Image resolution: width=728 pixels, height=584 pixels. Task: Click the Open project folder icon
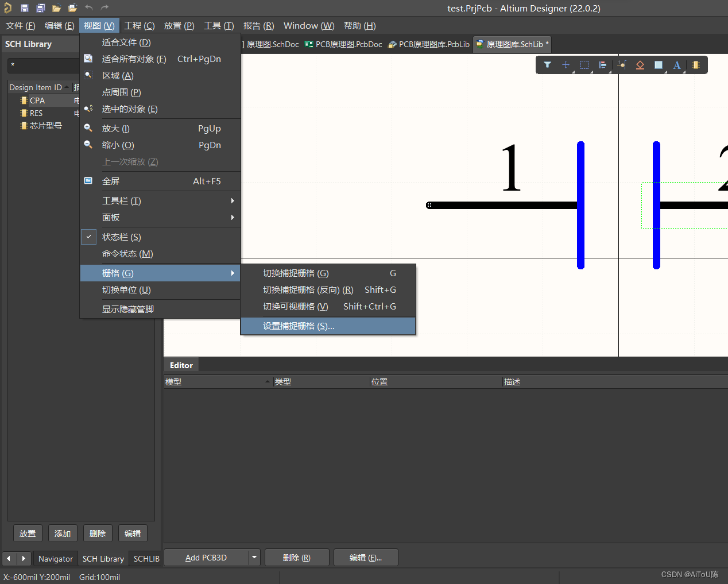coord(72,8)
